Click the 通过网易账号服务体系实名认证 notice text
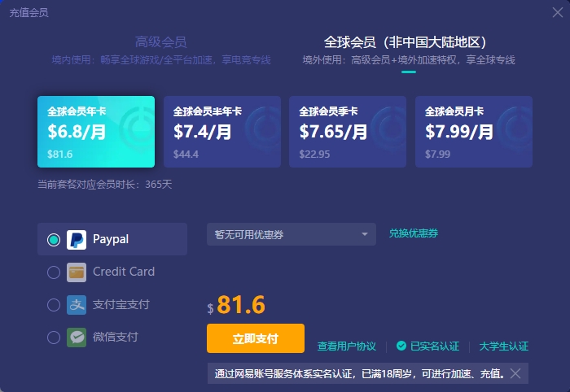This screenshot has width=570, height=392. click(x=359, y=373)
